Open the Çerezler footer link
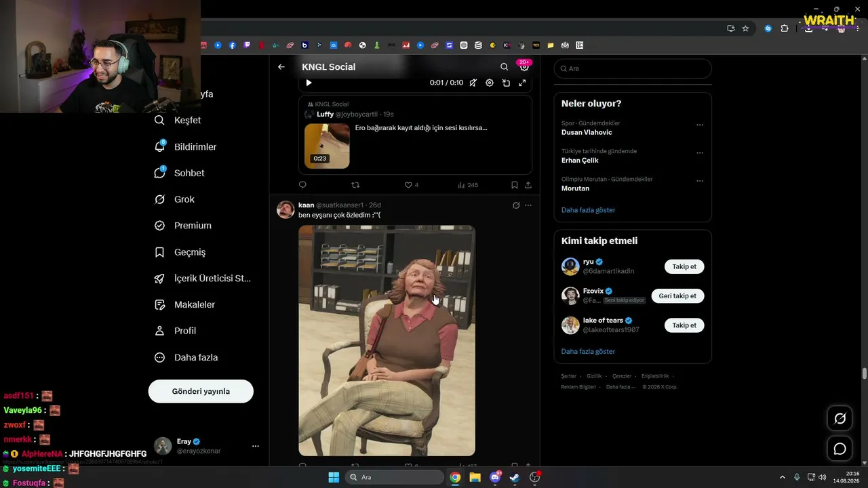This screenshot has height=488, width=868. click(622, 376)
